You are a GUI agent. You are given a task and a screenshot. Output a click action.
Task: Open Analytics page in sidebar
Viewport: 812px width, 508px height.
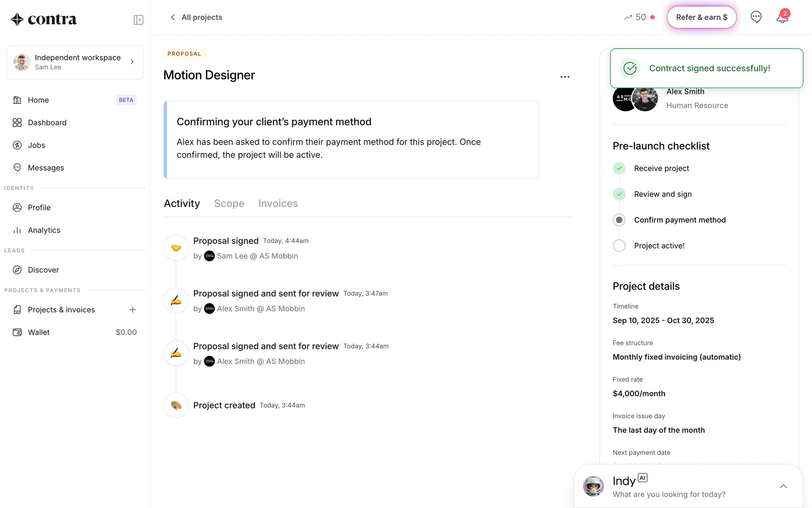[44, 230]
